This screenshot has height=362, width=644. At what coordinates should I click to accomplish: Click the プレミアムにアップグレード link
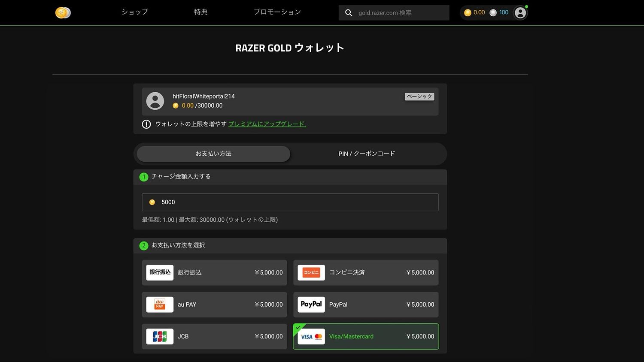(x=267, y=124)
